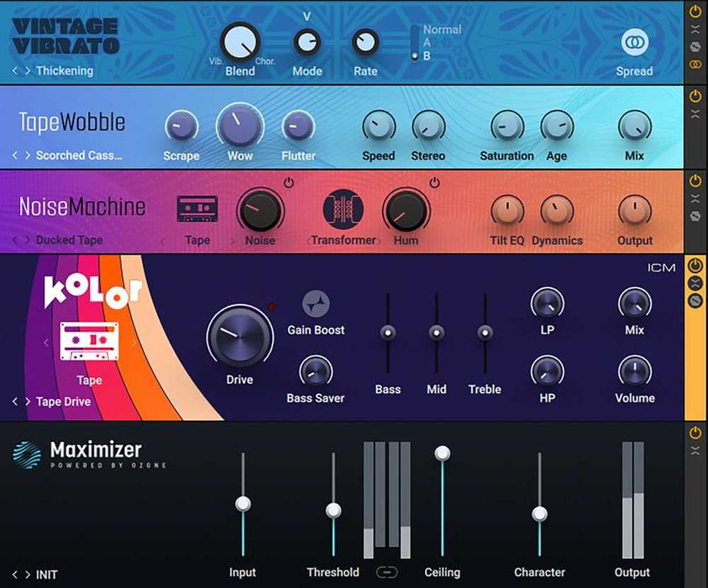Click the TapeWobble Scrape knob
Viewport: 708px width, 588px height.
tap(181, 127)
